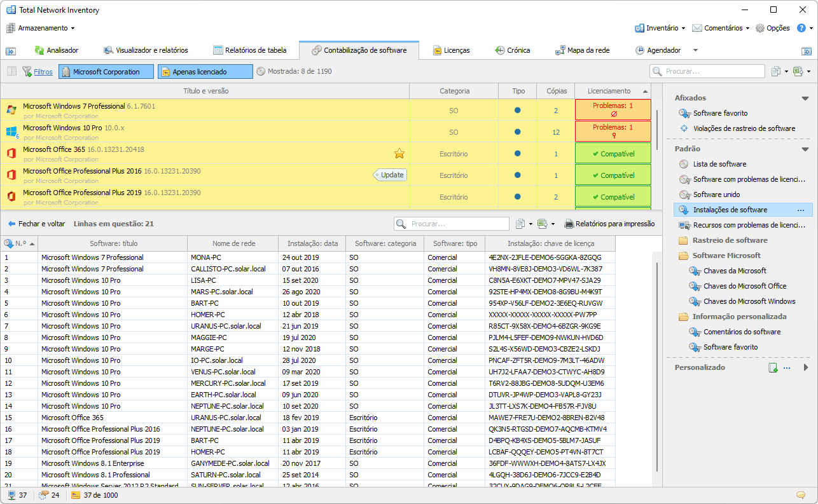
Task: Click Fechar e voltar
Action: (x=36, y=224)
